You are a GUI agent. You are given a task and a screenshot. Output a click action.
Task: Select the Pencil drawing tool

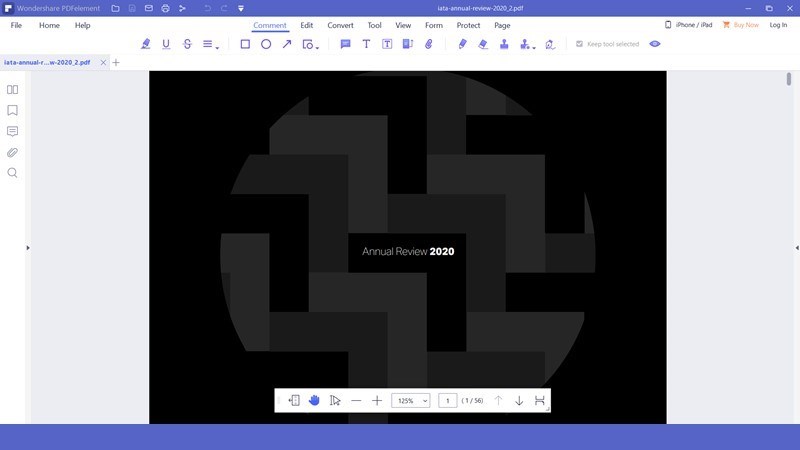tap(462, 44)
